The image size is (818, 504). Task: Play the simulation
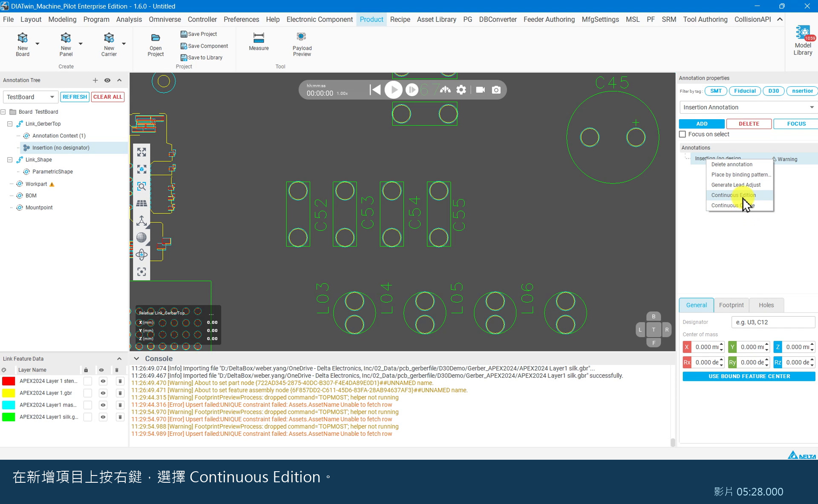[393, 90]
